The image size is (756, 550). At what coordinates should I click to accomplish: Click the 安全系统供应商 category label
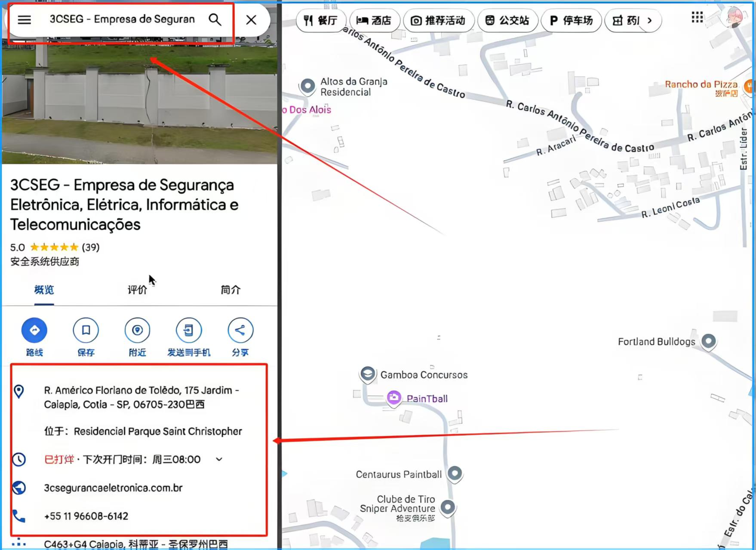coord(45,262)
